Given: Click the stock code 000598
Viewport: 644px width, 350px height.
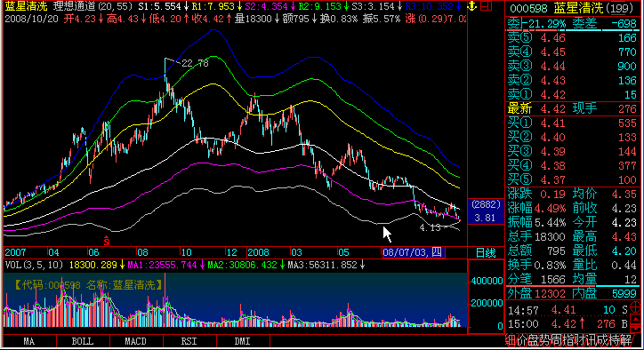Looking at the screenshot, I should (528, 8).
